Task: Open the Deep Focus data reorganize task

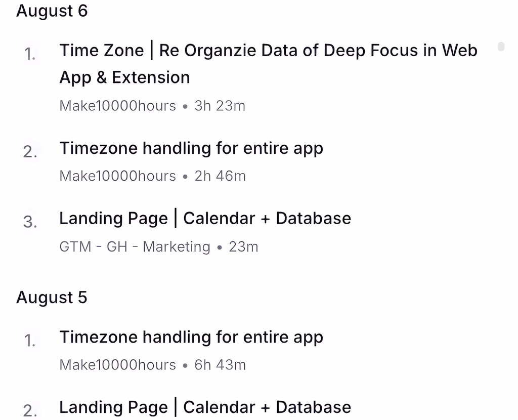Action: point(268,51)
